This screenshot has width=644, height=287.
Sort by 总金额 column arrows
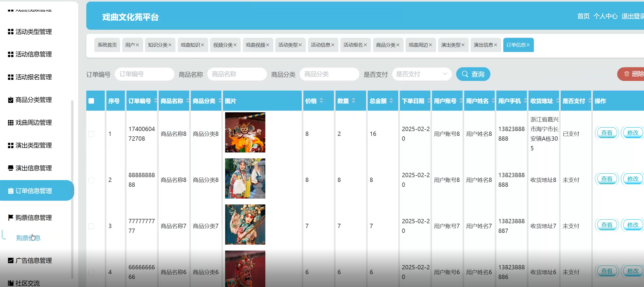pos(391,101)
